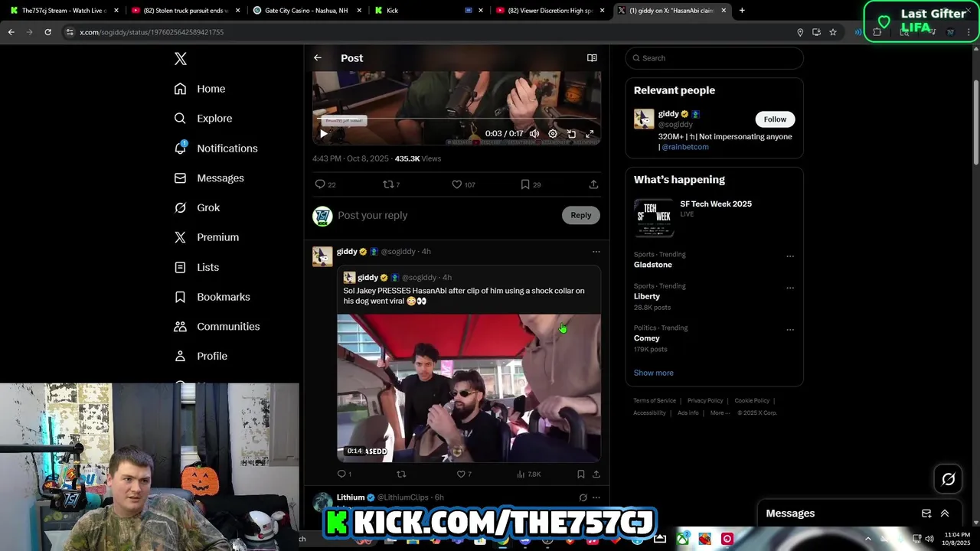Open Bookmarks in X sidebar
This screenshot has width=980, height=551.
click(212, 297)
